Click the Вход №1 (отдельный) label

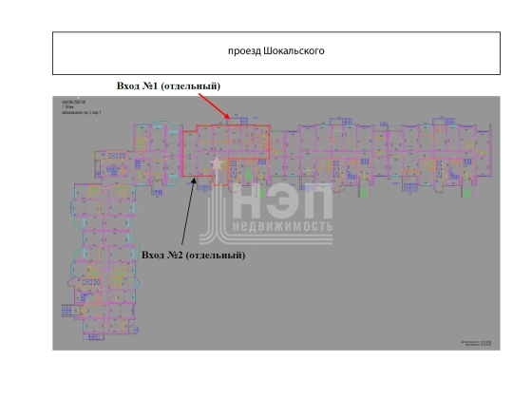(x=168, y=85)
